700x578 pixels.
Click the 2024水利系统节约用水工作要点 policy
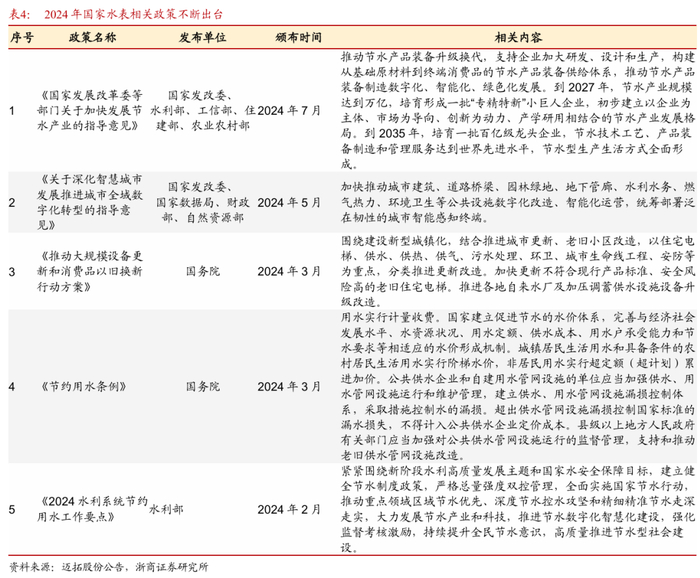(x=92, y=509)
